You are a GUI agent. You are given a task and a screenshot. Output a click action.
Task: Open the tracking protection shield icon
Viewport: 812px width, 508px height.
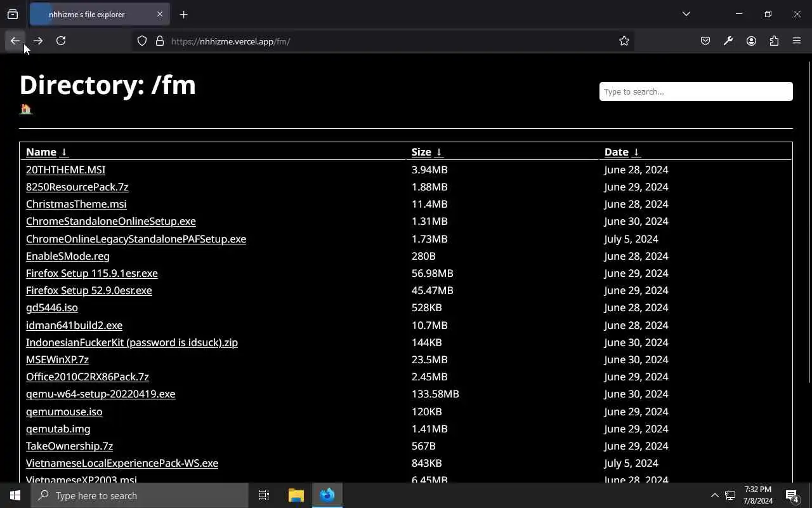pyautogui.click(x=142, y=41)
